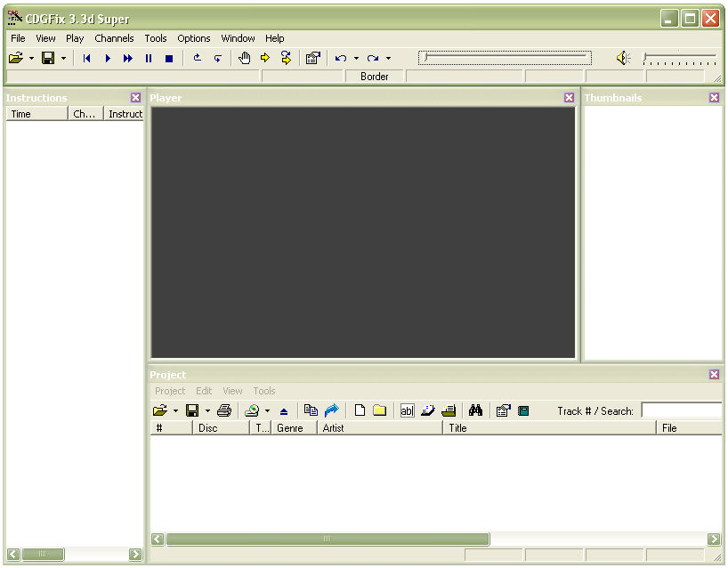This screenshot has width=728, height=568.
Task: Open the main View menu
Action: tap(45, 38)
